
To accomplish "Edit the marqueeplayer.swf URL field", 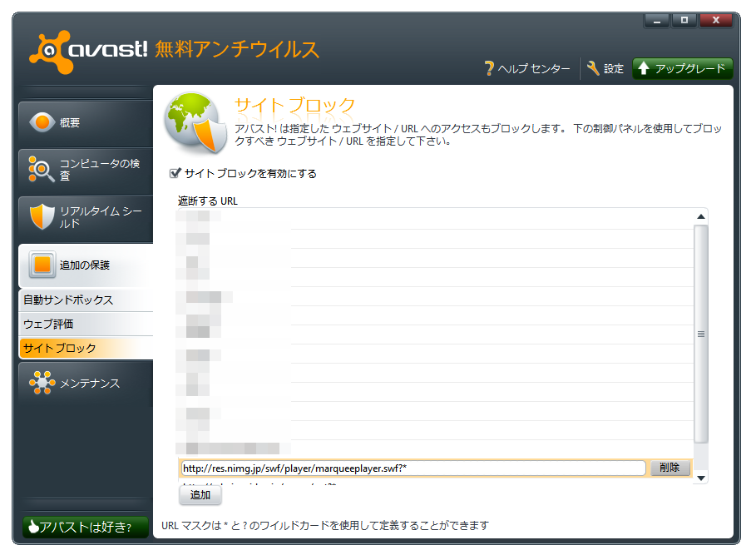I will (x=413, y=468).
